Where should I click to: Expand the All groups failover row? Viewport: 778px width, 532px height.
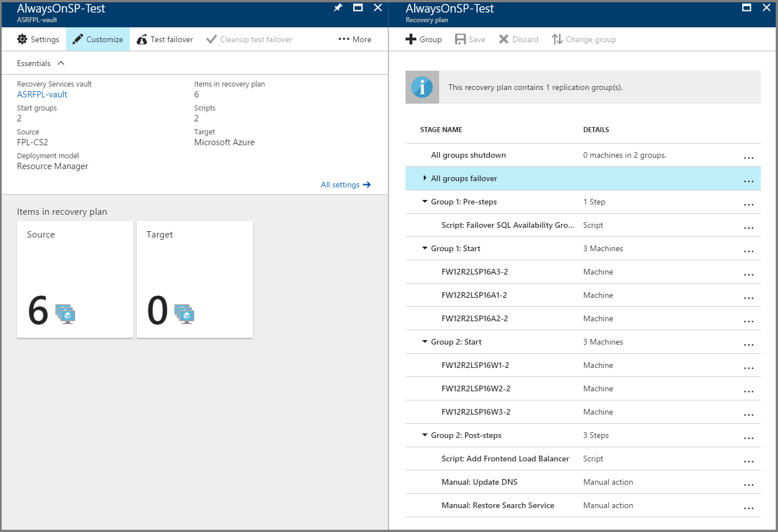pos(425,178)
